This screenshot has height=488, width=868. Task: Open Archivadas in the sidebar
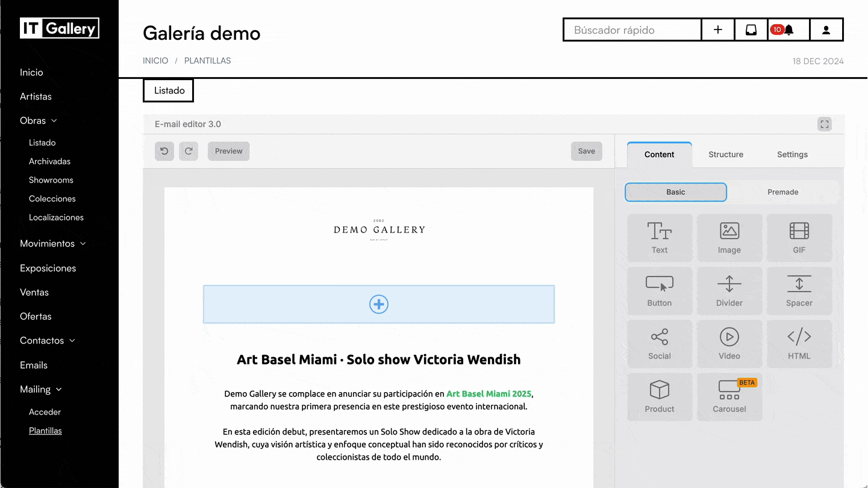point(50,161)
